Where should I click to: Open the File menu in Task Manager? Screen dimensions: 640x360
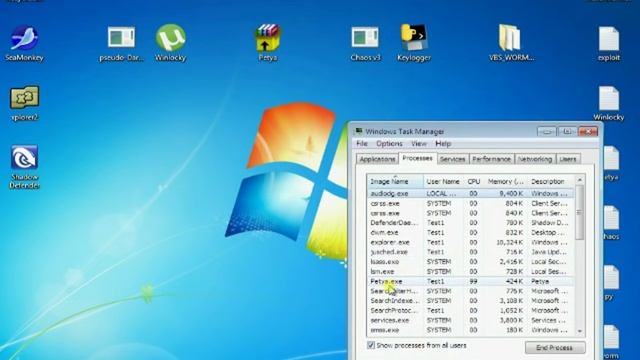(x=362, y=144)
